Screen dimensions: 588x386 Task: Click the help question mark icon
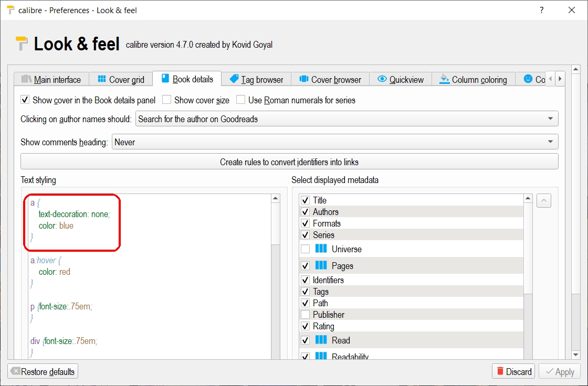[541, 10]
